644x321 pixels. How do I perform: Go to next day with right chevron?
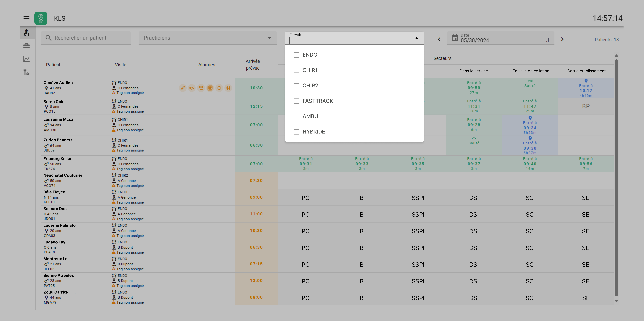562,39
